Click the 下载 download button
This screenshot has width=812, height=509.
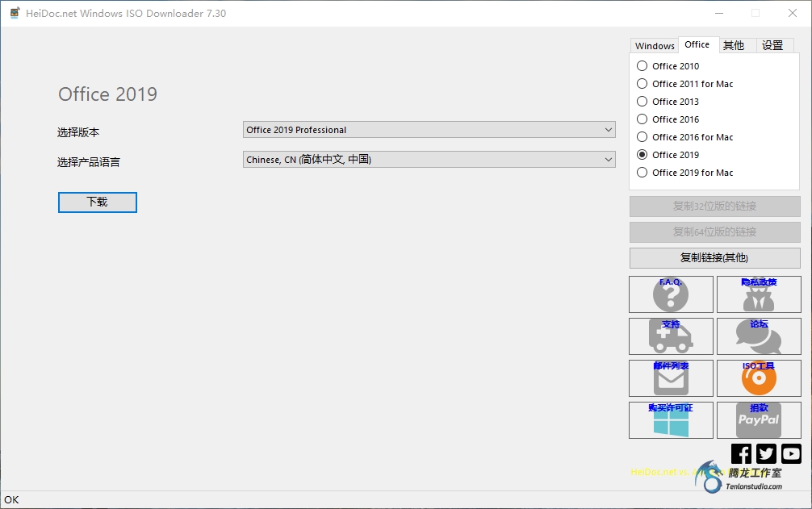click(x=98, y=202)
